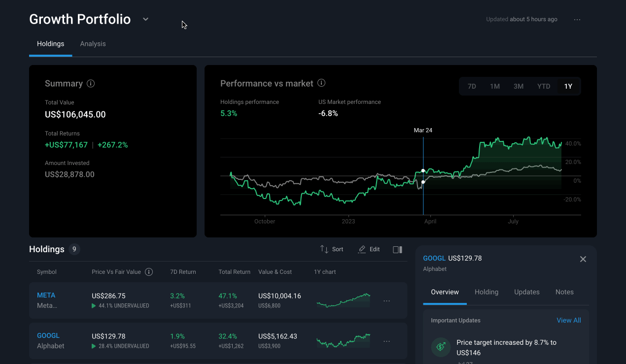The image size is (626, 364).
Task: Click the Total Returns +US$77,167 value
Action: [x=66, y=145]
